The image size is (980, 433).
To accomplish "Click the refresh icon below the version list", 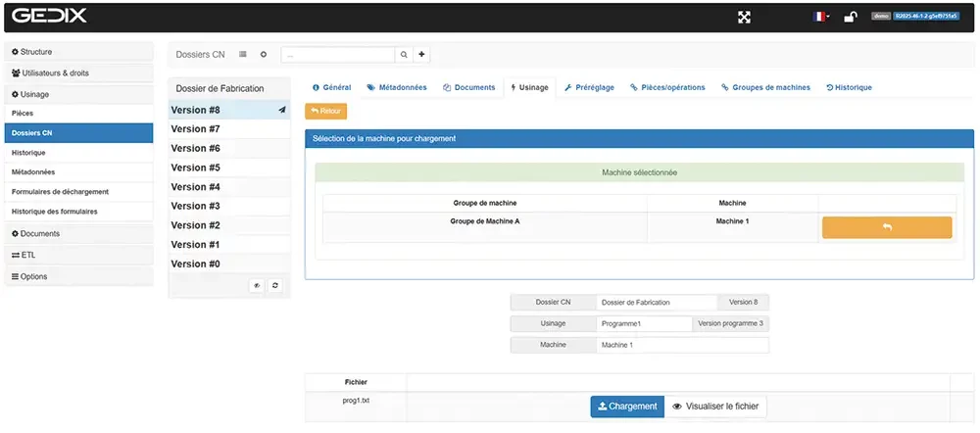I will point(275,285).
